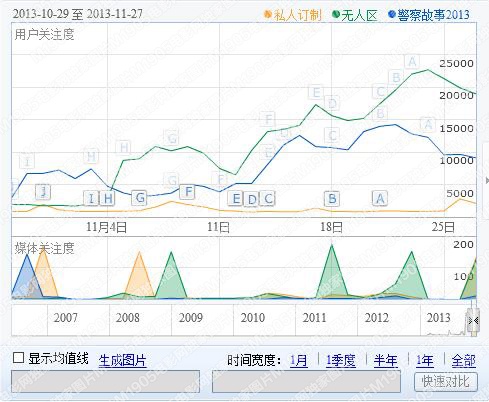The image size is (489, 402).
Task: Click the 生成图片 link
Action: [x=122, y=360]
